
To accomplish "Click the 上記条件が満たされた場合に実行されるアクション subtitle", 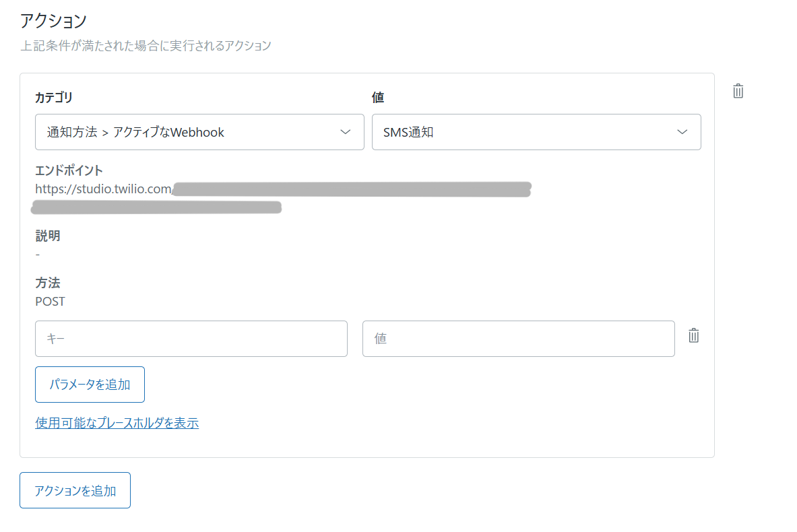I will click(146, 46).
